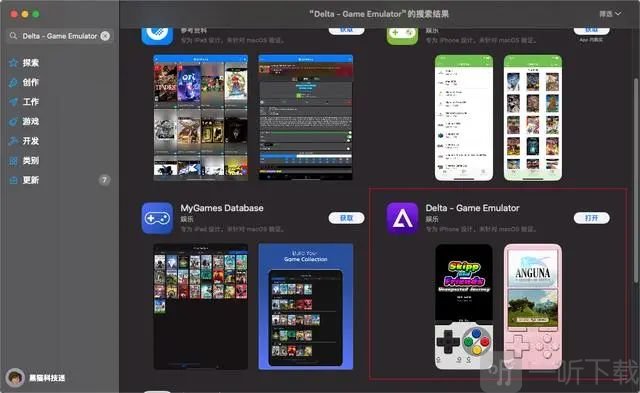Viewport: 640px width, 393px height.
Task: Open the MyGames Database gamepad icon
Action: 158,218
